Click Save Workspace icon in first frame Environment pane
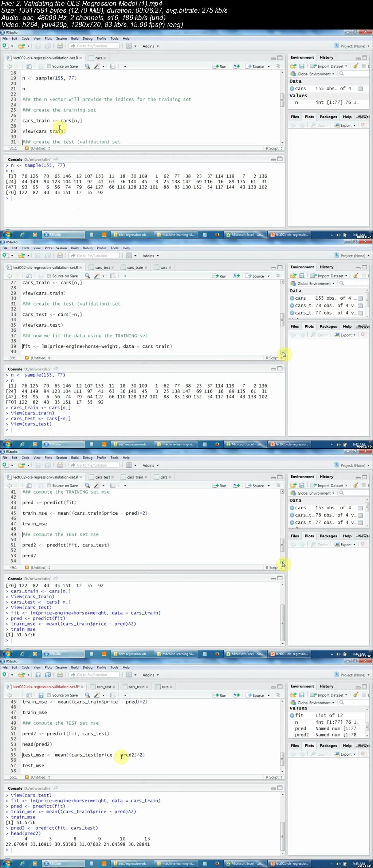This screenshot has height=868, width=373. (302, 66)
